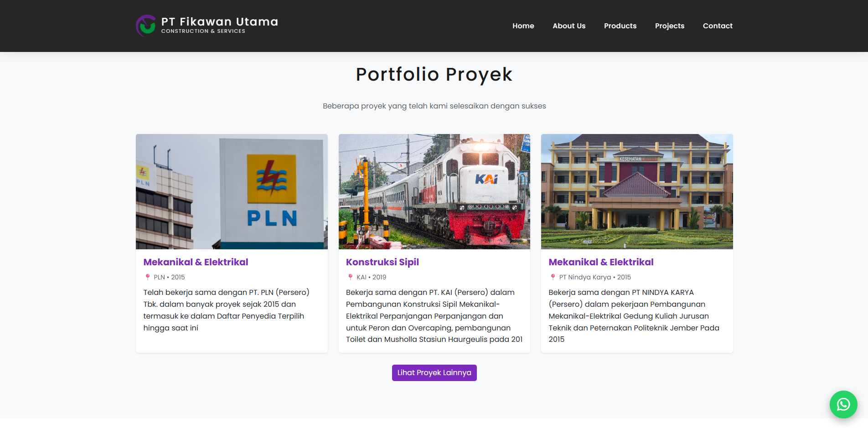This screenshot has width=868, height=428.
Task: Click the pin icon next to PT Nindya Karya
Action: coord(553,277)
